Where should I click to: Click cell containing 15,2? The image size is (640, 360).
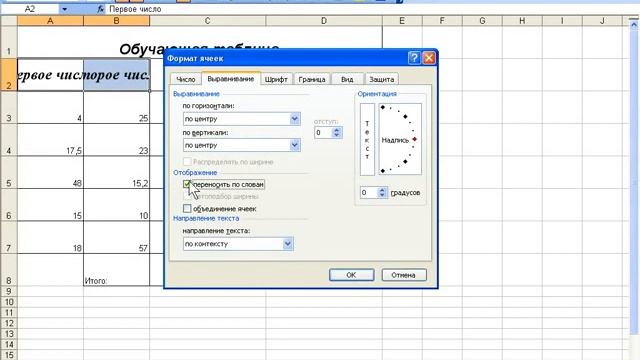click(x=116, y=172)
